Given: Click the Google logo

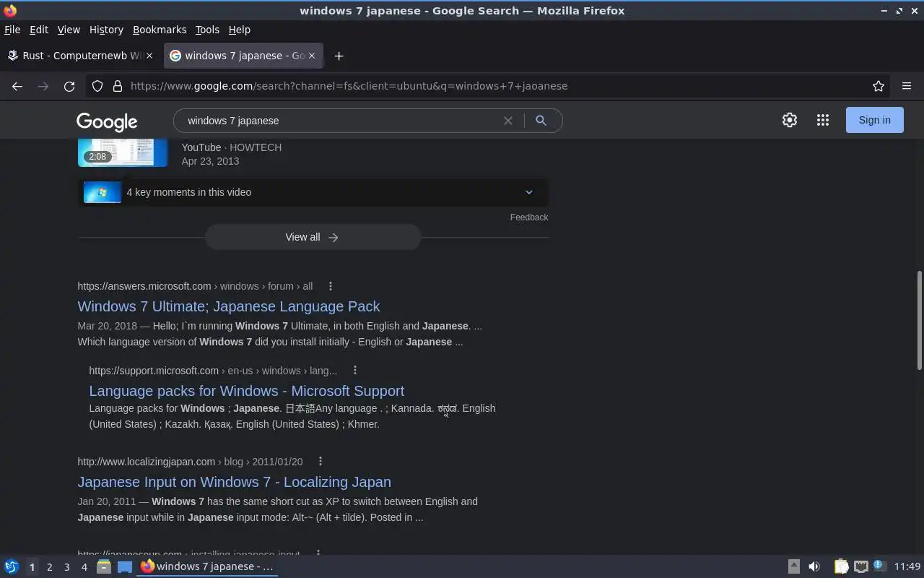Looking at the screenshot, I should pyautogui.click(x=107, y=122).
